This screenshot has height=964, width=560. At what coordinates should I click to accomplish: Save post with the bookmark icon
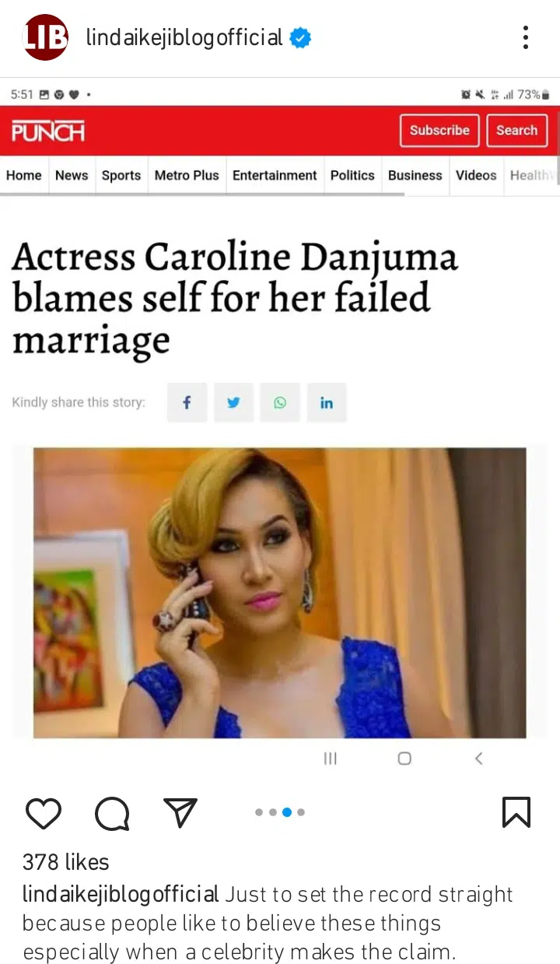click(x=516, y=812)
